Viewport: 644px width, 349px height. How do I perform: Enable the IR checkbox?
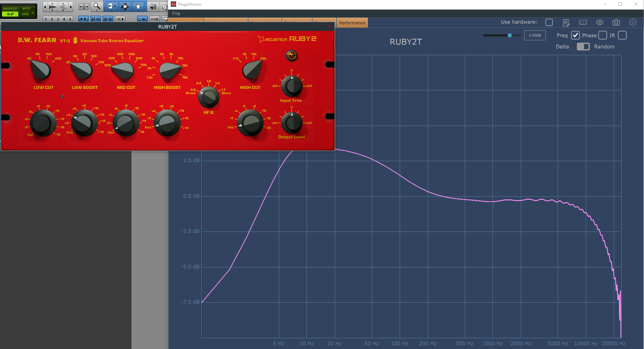622,35
